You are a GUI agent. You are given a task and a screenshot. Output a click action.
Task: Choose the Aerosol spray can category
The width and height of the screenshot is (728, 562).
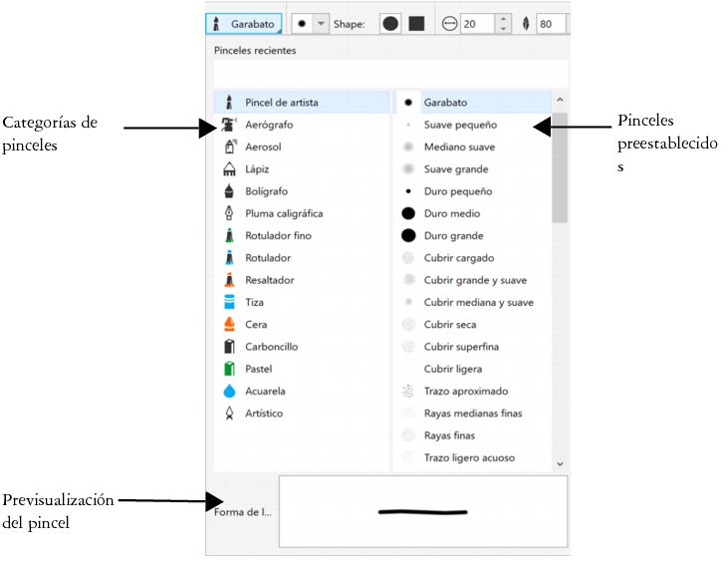point(263,146)
